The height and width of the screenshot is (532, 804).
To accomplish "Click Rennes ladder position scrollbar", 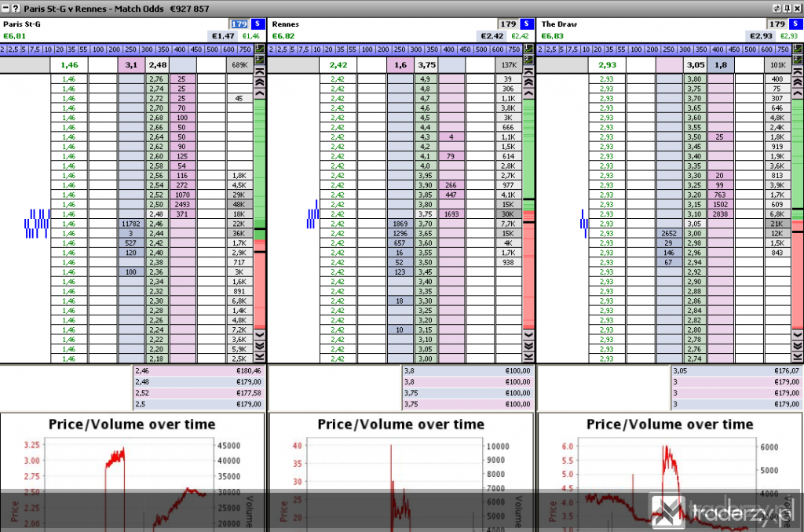I will [528, 213].
